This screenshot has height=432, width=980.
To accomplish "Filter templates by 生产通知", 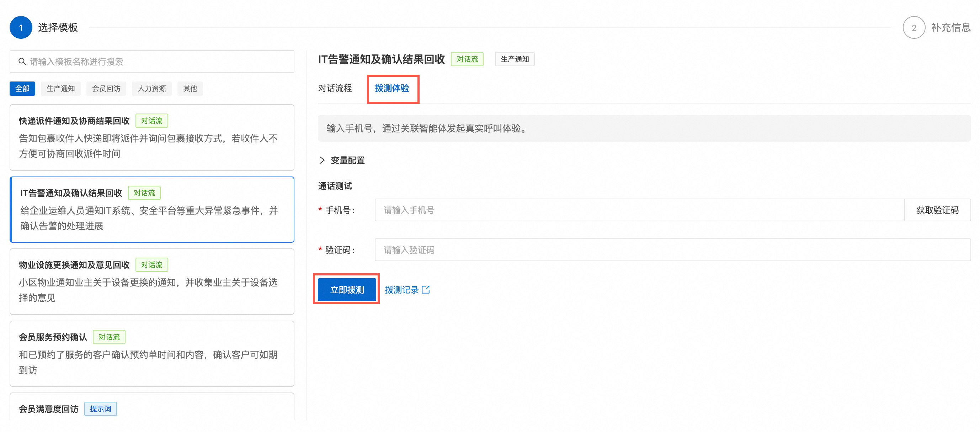I will [x=61, y=89].
